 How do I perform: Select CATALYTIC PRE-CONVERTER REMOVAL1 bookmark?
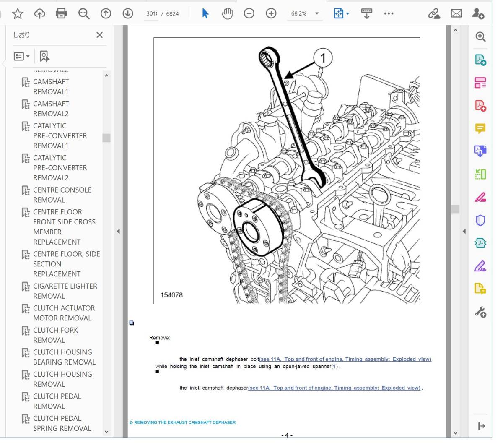click(x=60, y=135)
